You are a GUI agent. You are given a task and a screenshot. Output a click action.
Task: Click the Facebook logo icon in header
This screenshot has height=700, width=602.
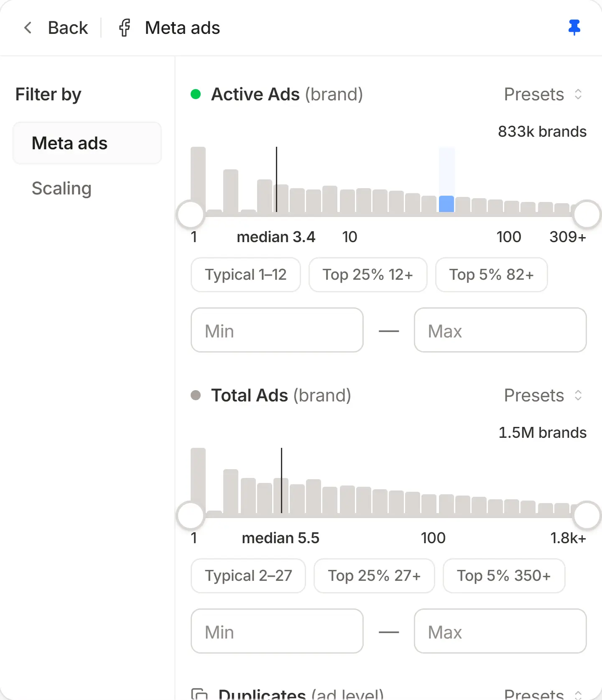pos(125,28)
